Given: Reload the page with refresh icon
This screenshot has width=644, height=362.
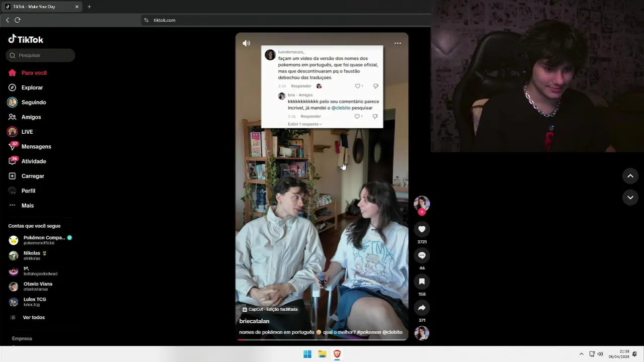Looking at the screenshot, I should point(18,20).
